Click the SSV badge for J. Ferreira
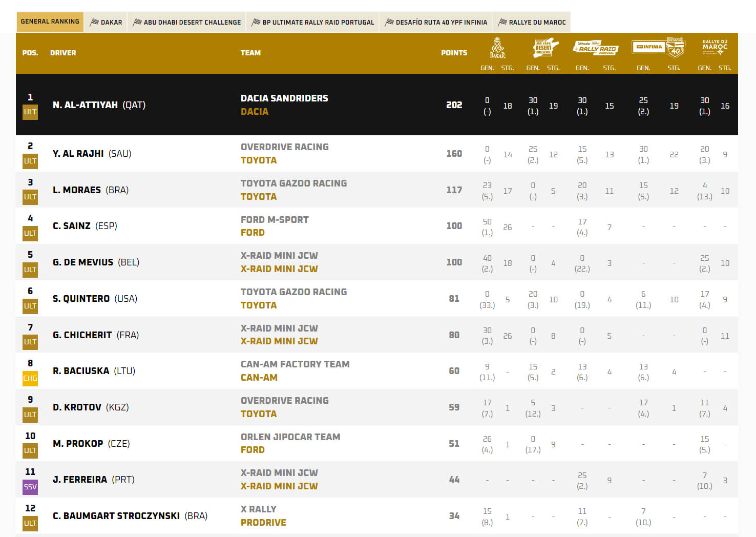 30,487
